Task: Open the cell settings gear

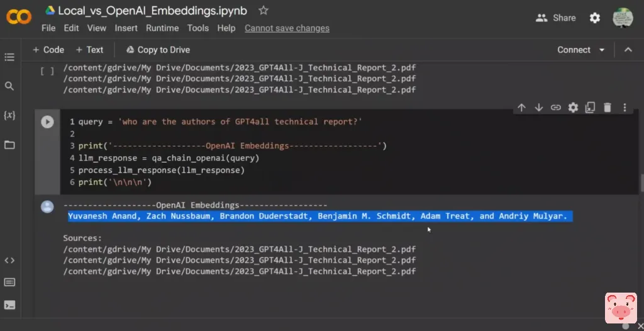Action: click(573, 108)
